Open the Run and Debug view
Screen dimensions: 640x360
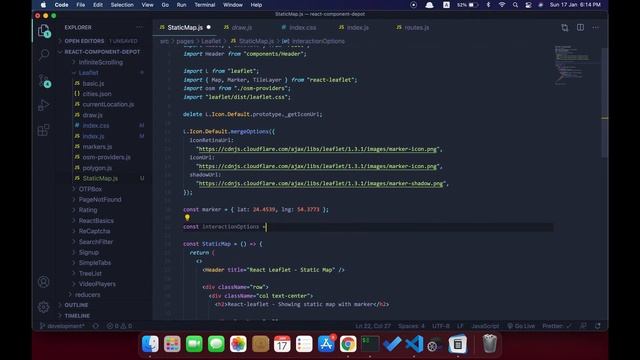(x=44, y=105)
